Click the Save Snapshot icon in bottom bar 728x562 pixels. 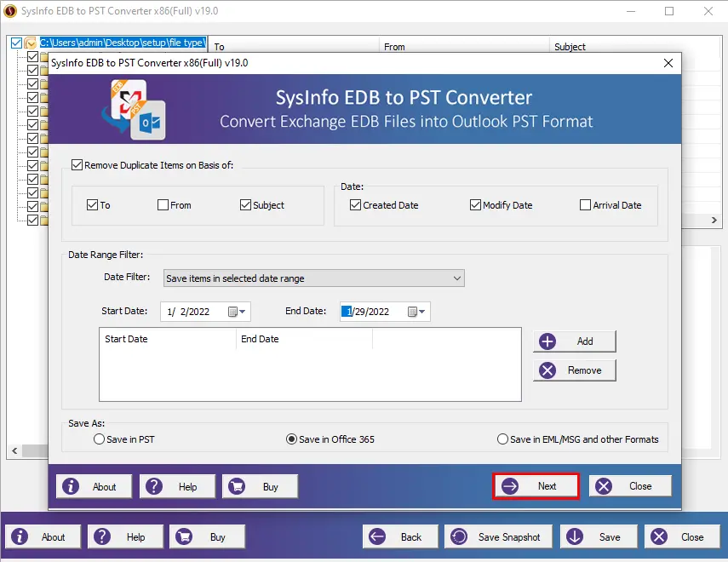[x=459, y=537]
